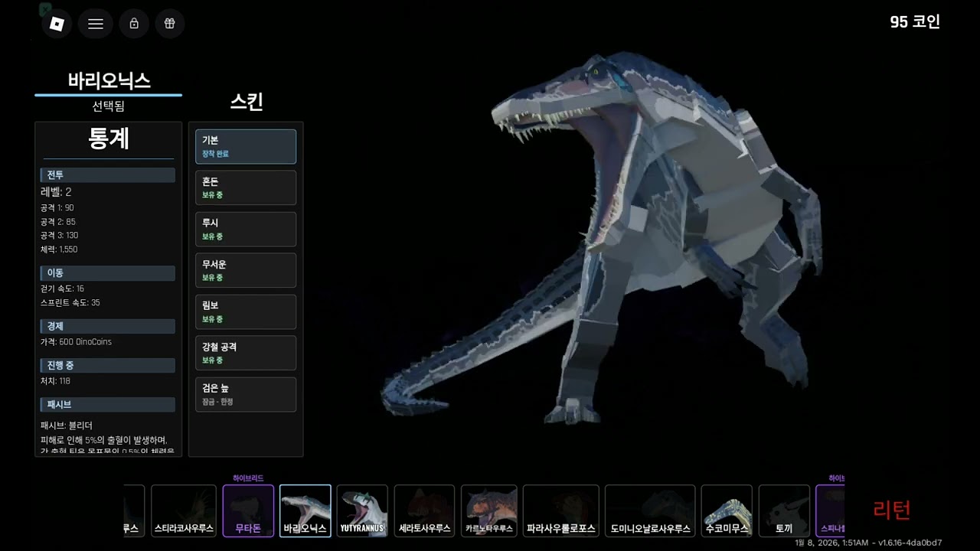Screen dimensions: 980x551
Task: Select the 기본 skin
Action: click(246, 146)
